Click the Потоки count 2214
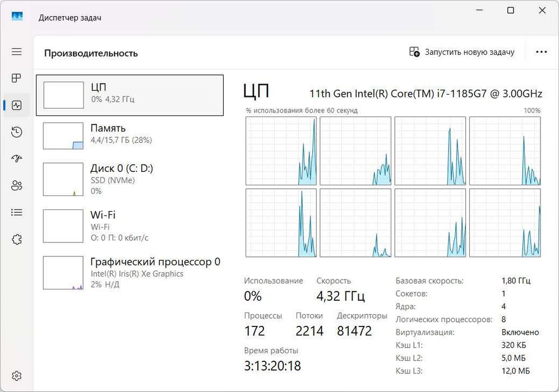The width and height of the screenshot is (559, 392). [309, 331]
